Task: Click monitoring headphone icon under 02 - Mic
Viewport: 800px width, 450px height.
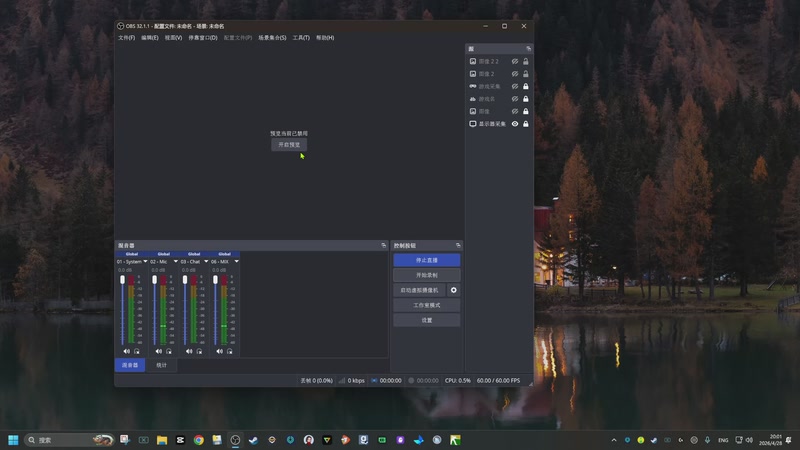Action: click(x=170, y=351)
